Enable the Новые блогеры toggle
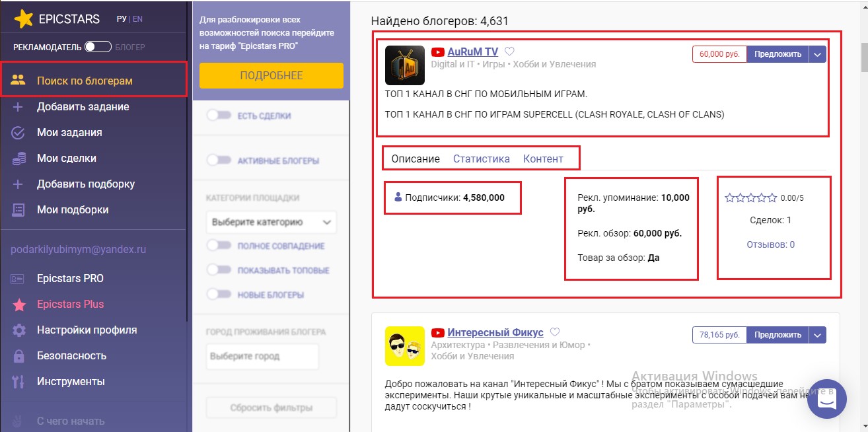Image resolution: width=868 pixels, height=432 pixels. click(220, 294)
